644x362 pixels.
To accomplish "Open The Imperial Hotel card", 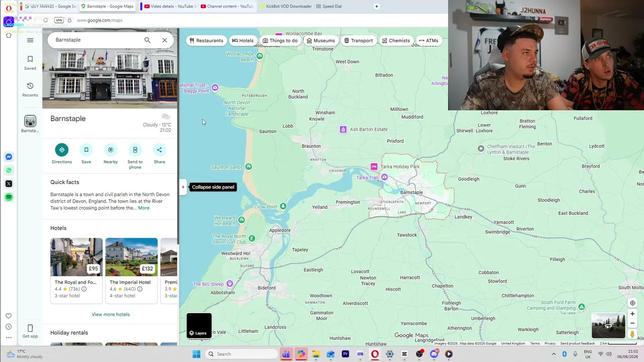I will [131, 270].
